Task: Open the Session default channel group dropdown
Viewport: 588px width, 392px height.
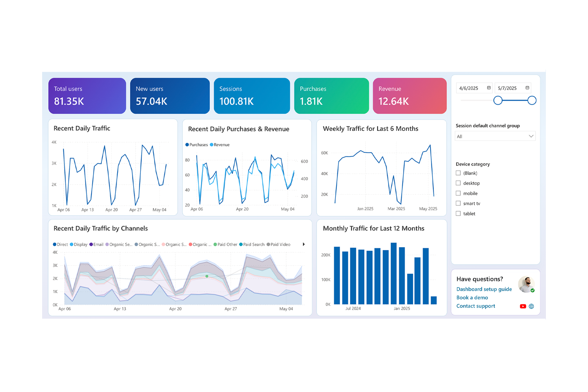Action: pyautogui.click(x=495, y=136)
